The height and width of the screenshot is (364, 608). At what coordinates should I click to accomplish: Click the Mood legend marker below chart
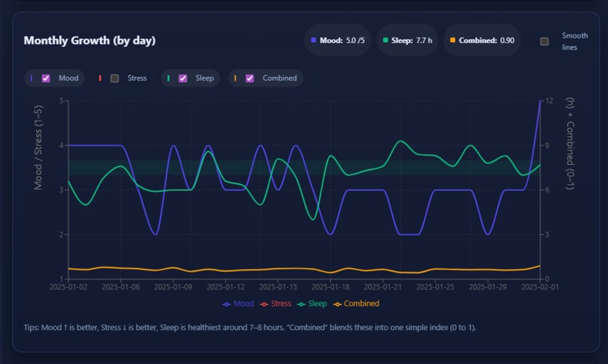(226, 304)
